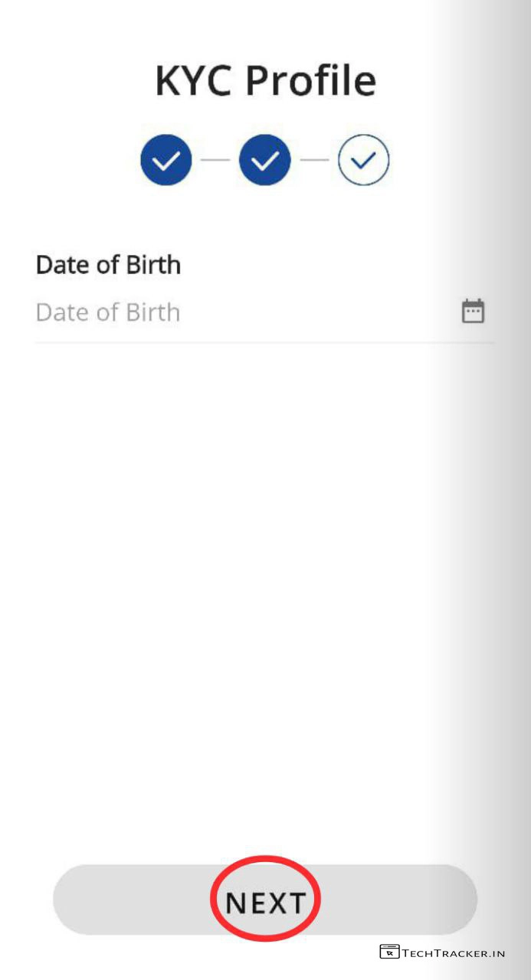Pick a birth date using the calendar button
The image size is (531, 980).
pyautogui.click(x=473, y=312)
